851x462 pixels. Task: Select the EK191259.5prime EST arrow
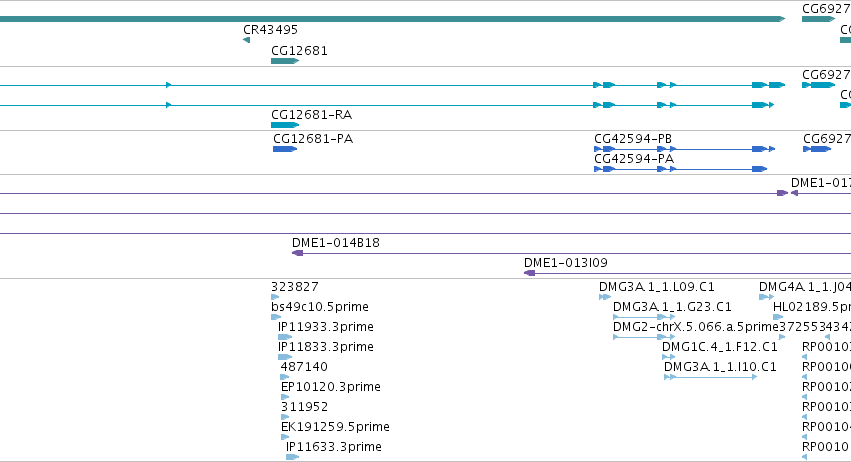pyautogui.click(x=285, y=437)
